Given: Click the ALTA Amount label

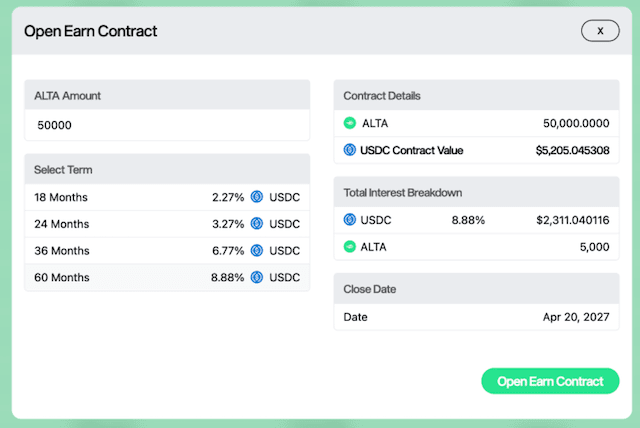Looking at the screenshot, I should tap(67, 96).
